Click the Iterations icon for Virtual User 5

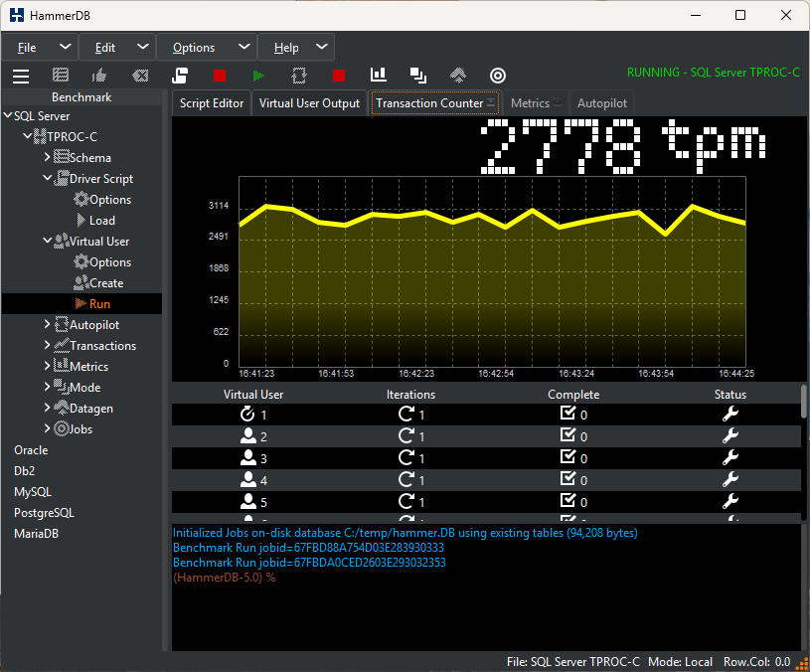click(406, 501)
